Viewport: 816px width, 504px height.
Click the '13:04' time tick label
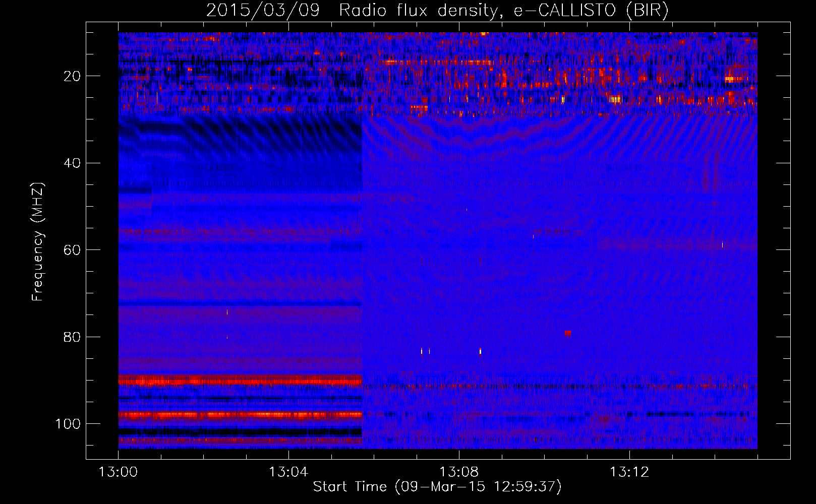[288, 472]
